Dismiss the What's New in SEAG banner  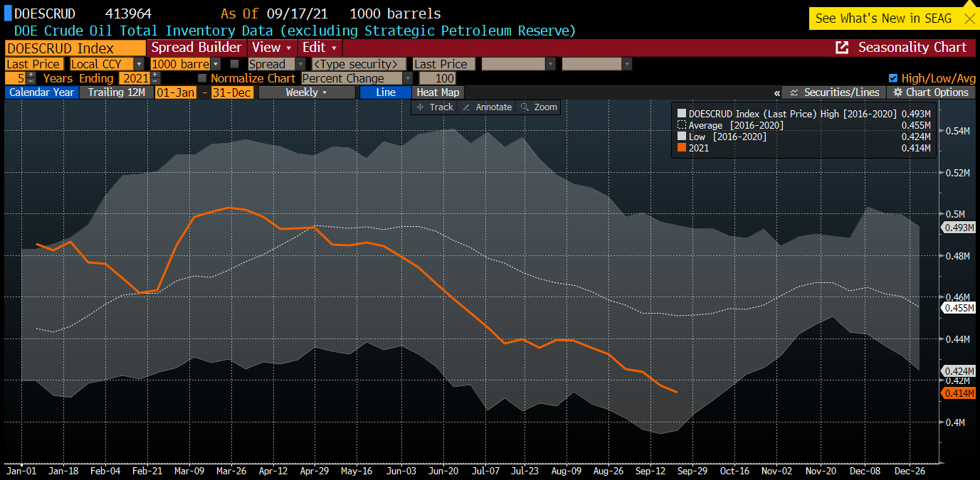(x=969, y=18)
